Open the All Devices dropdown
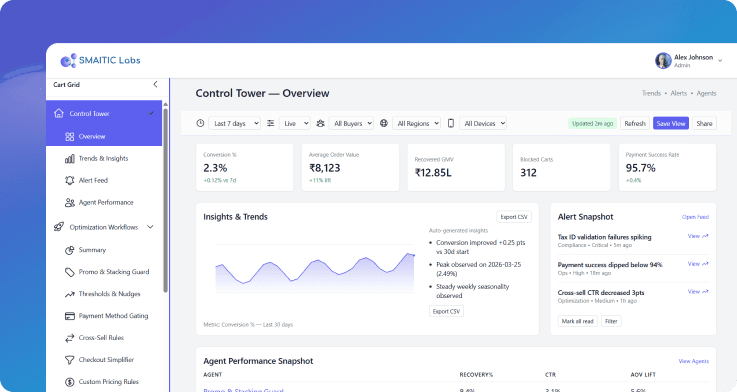 click(483, 123)
